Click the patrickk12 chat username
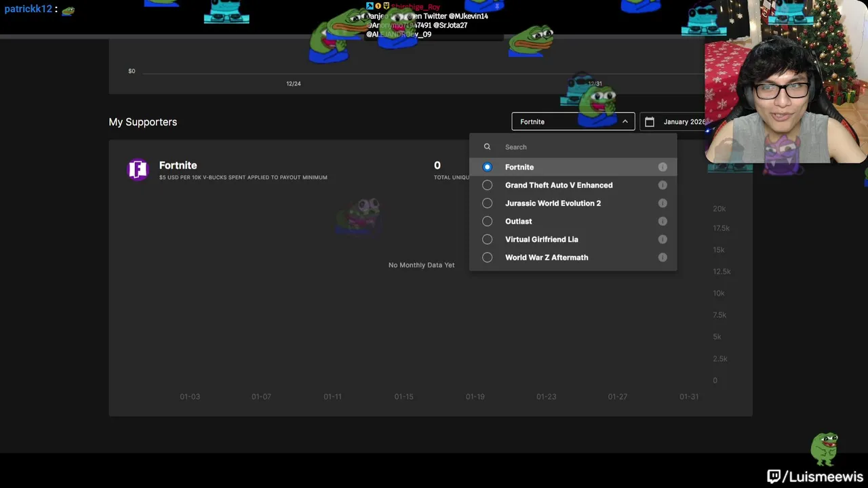The height and width of the screenshot is (488, 868). (x=28, y=9)
